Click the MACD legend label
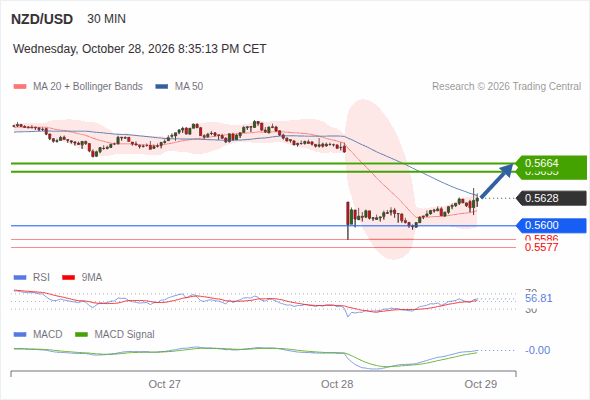The image size is (590, 400). click(47, 335)
